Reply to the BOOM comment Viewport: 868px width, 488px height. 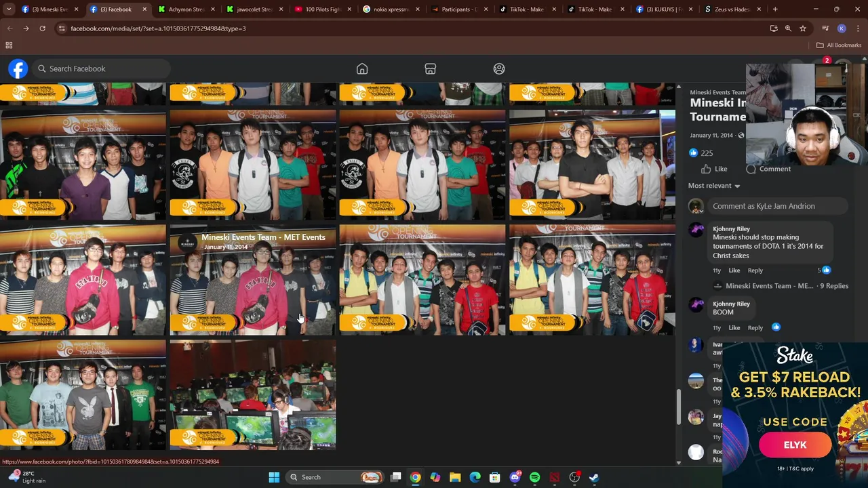[755, 328]
